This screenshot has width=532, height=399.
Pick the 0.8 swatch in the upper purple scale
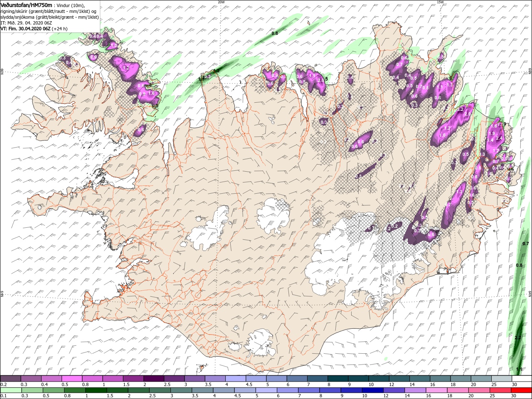[x=92, y=379]
